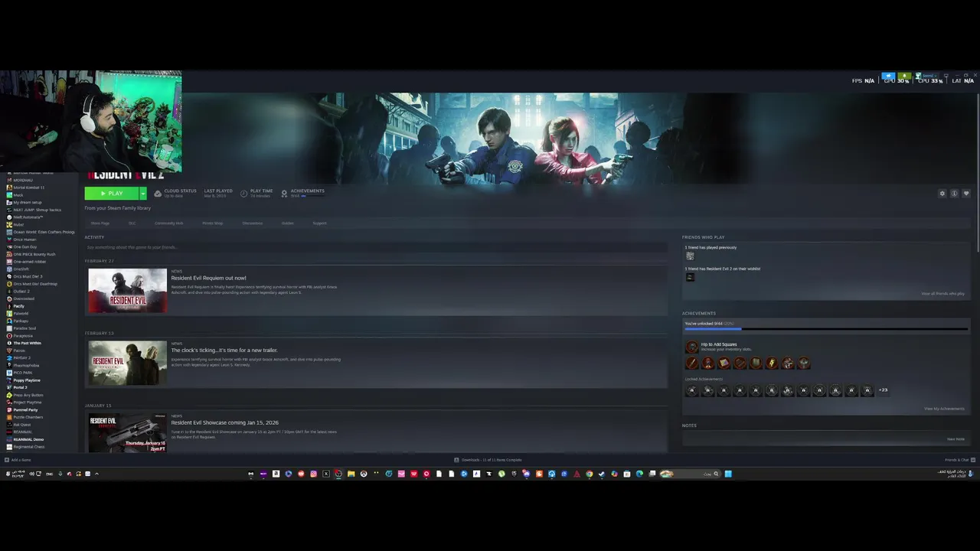The width and height of the screenshot is (980, 551).
Task: Select Once Human in library list
Action: point(24,240)
